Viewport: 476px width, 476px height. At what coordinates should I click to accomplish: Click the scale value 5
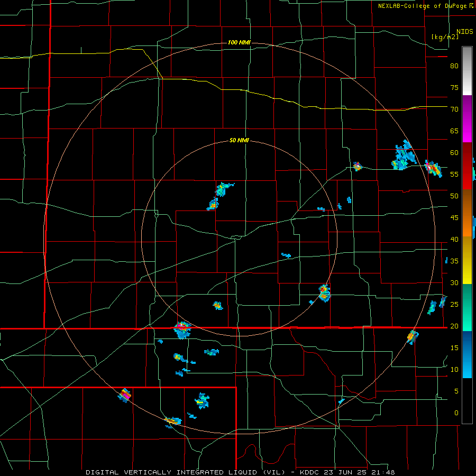point(456,391)
